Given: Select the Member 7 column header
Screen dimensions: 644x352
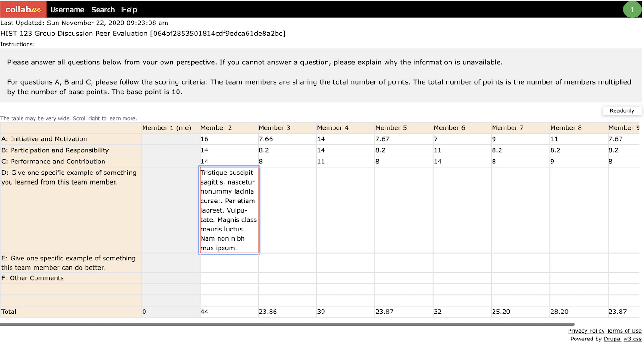Looking at the screenshot, I should click(521, 128).
